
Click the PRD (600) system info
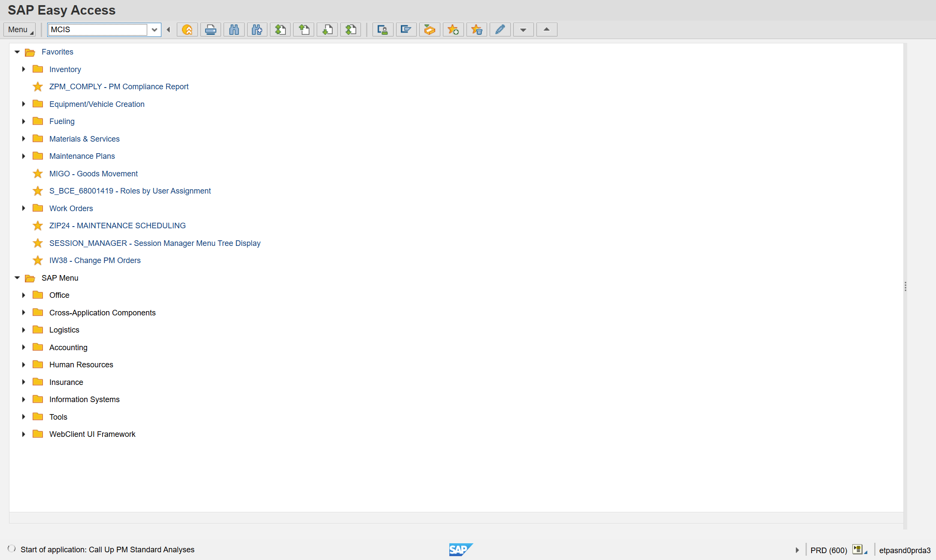point(829,550)
